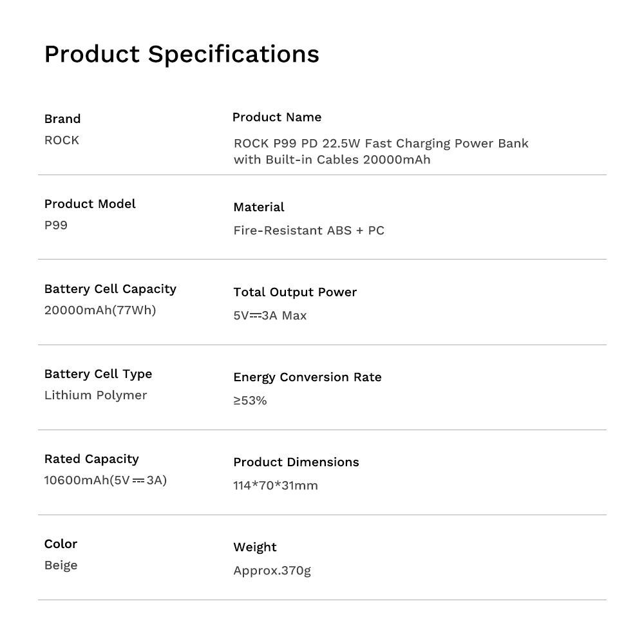Screen dimensions: 644x644
Task: Select the ROCK P99 PD 22.5W product name text
Action: (381, 151)
